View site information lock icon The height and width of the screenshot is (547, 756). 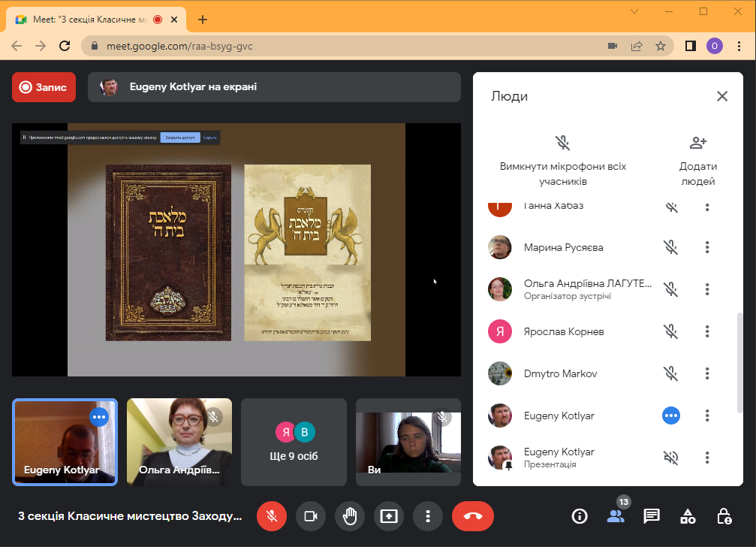tap(95, 47)
